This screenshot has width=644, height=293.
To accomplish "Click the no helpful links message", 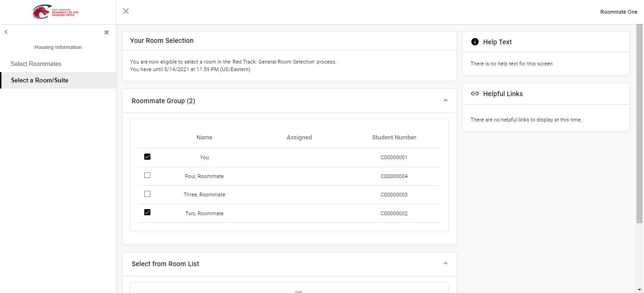I will coord(526,120).
